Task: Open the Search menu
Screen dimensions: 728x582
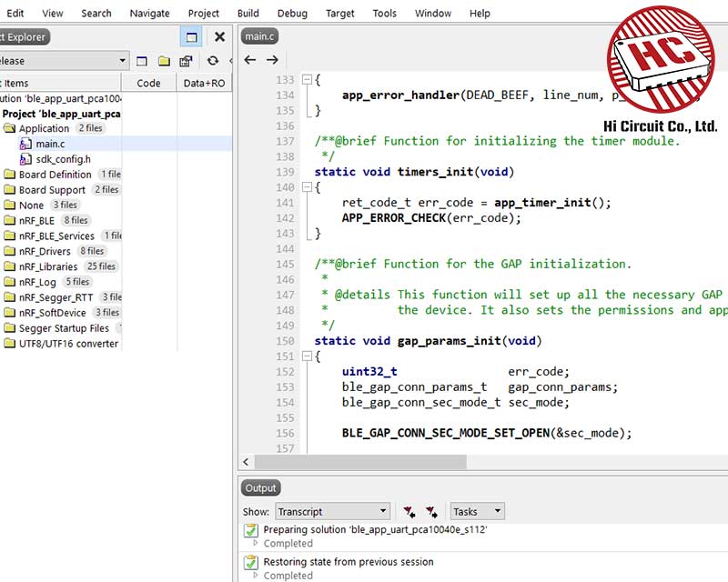Action: [x=96, y=13]
